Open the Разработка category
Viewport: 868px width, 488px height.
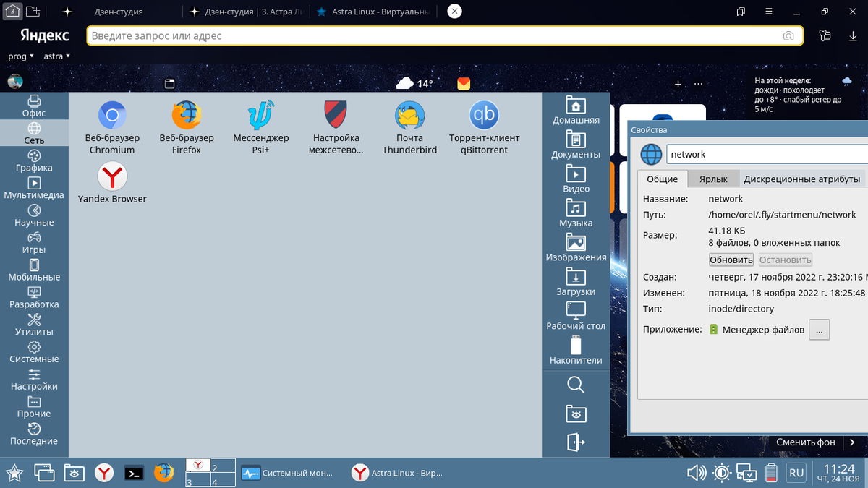tap(34, 297)
